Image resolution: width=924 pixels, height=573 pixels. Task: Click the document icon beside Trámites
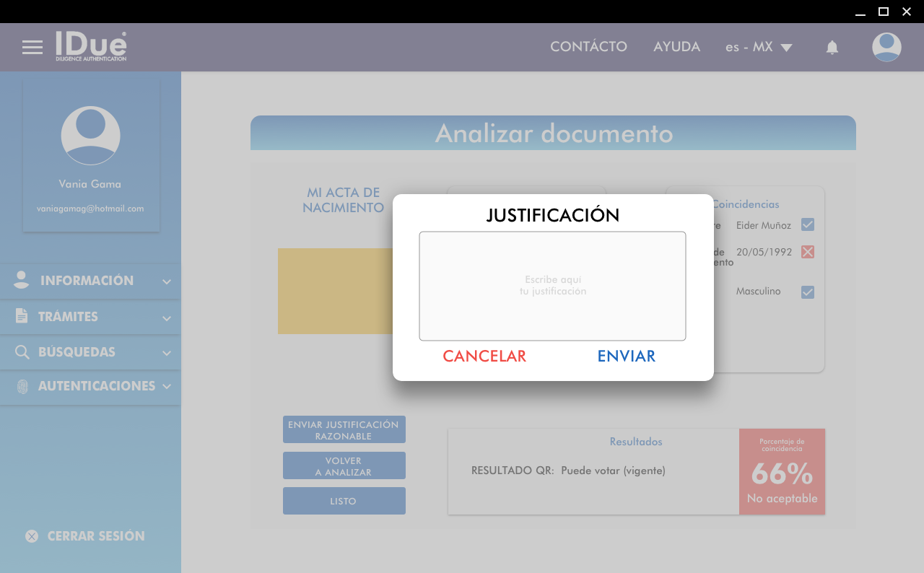22,316
